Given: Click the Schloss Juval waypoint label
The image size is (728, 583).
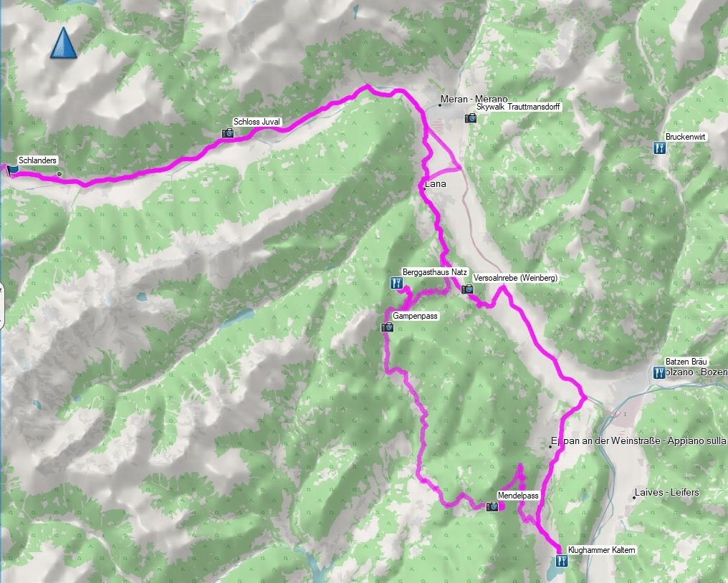Looking at the screenshot, I should tap(257, 122).
